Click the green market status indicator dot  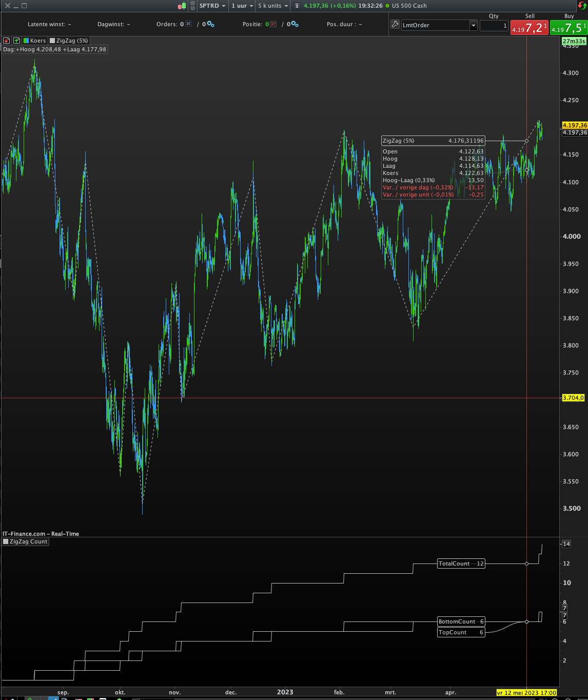tap(387, 6)
